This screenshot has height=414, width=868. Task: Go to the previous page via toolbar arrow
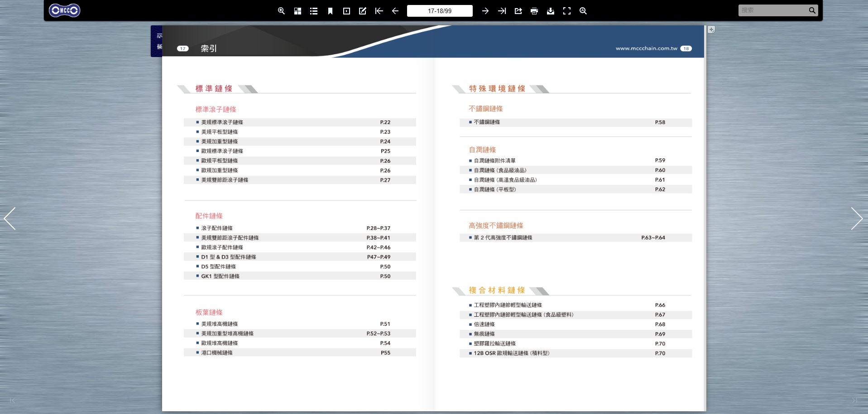pos(395,11)
